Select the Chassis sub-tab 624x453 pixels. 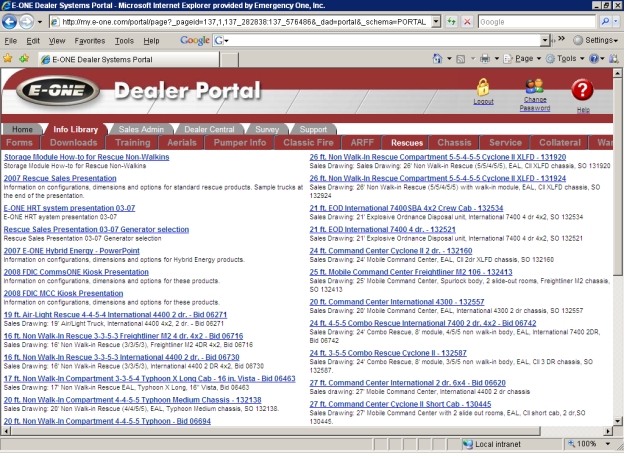[x=454, y=143]
